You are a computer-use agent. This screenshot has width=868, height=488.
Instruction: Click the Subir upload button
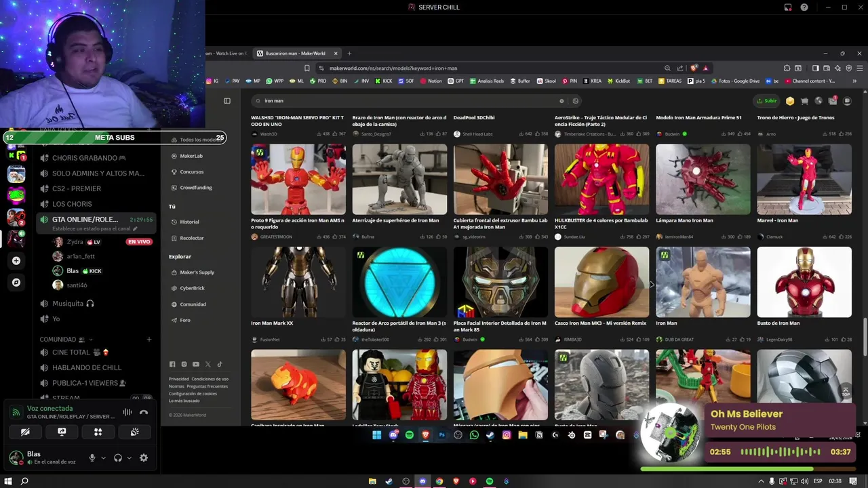pyautogui.click(x=768, y=101)
